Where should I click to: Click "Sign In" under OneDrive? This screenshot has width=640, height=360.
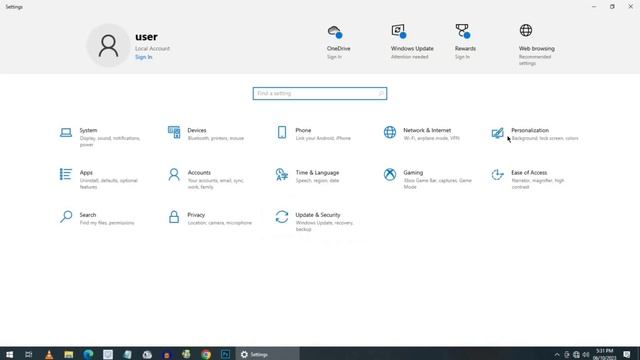334,57
